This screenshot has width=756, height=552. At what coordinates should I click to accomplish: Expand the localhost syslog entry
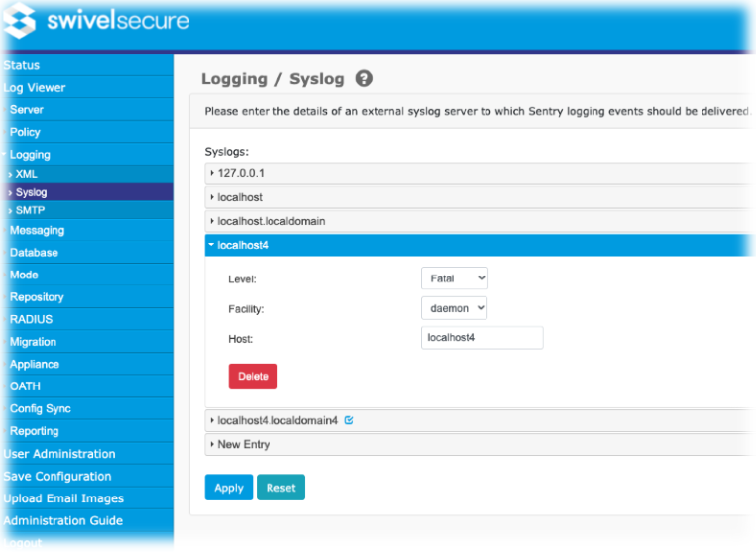[480, 197]
